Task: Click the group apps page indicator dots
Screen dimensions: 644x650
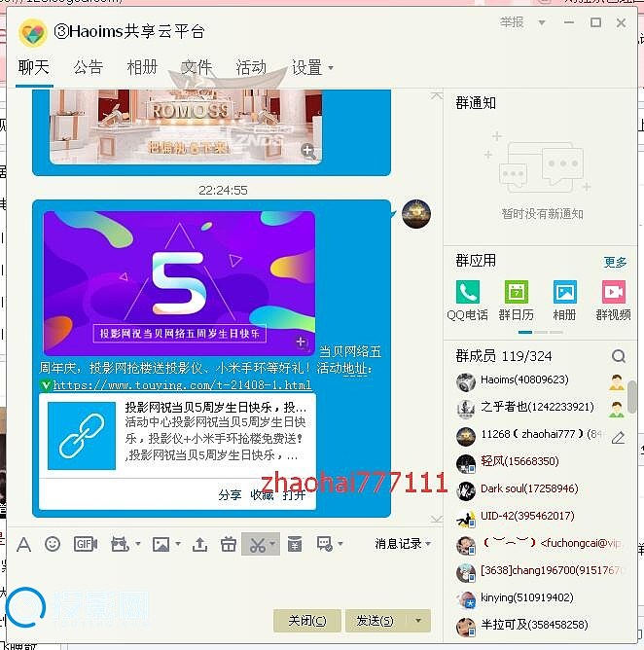Action: pos(541,332)
